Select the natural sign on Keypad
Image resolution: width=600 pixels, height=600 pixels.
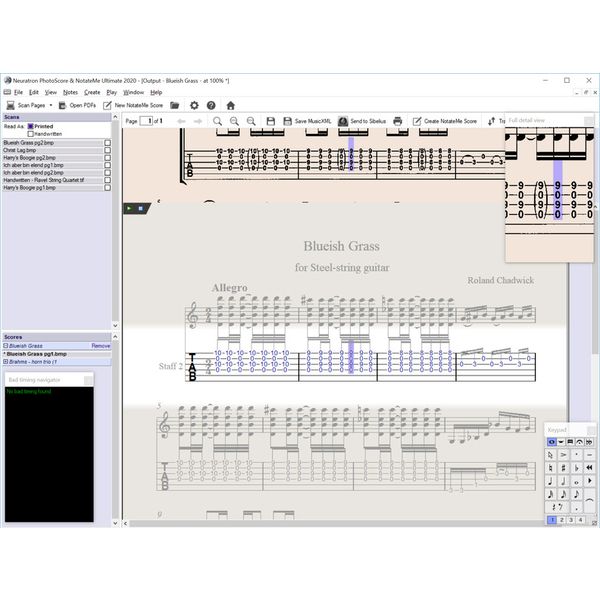(551, 468)
